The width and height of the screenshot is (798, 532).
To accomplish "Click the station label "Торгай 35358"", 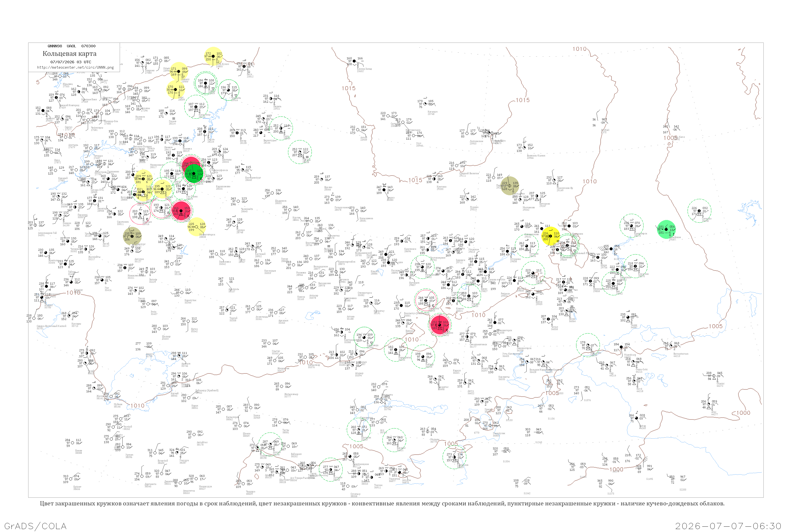I will coord(233,319).
